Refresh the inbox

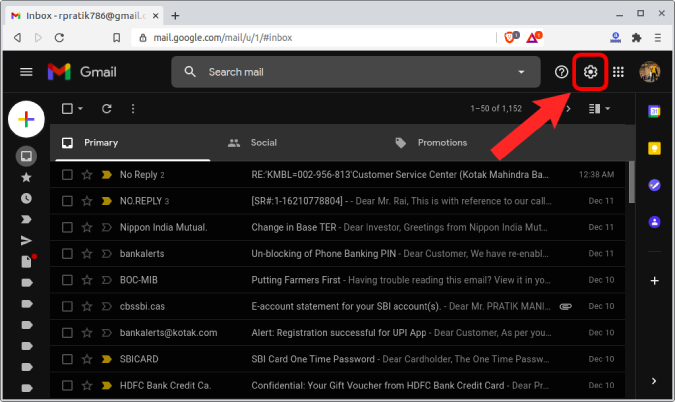point(107,109)
